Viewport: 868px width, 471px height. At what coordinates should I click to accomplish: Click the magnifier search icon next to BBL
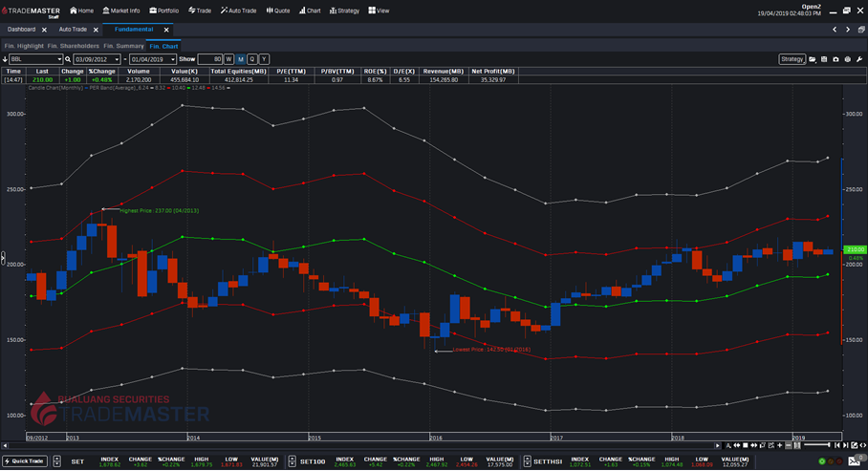68,59
